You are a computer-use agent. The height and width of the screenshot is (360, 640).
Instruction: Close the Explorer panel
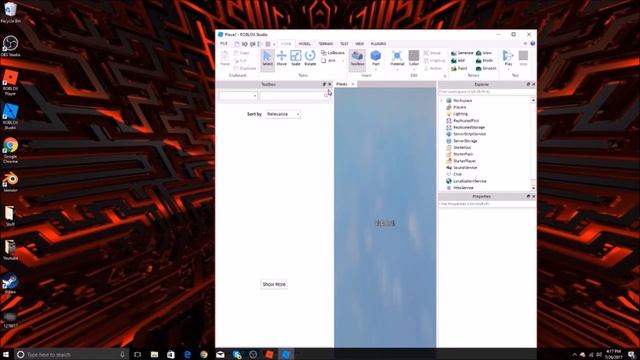pos(533,84)
